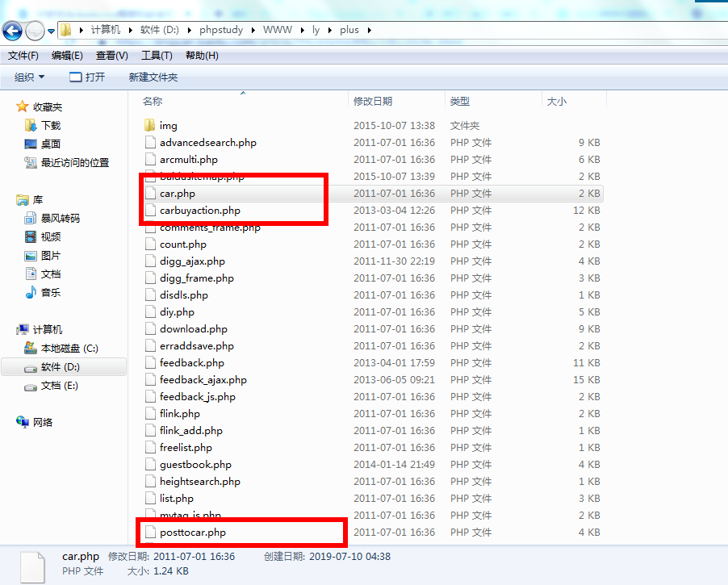Open the Videos library
Screen dimensions: 728x585
click(x=31, y=237)
